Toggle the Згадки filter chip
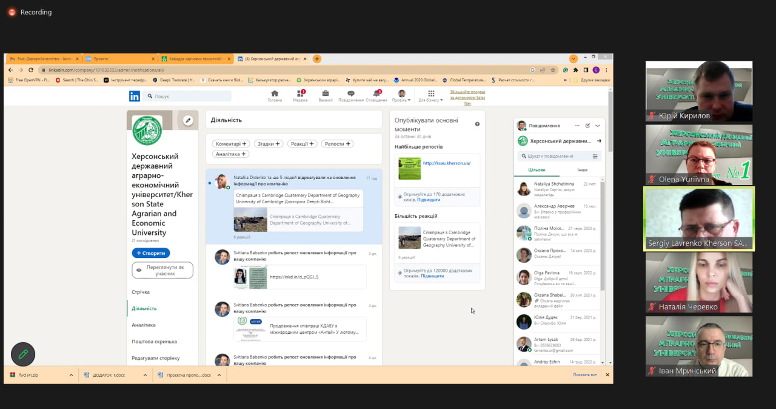Screen dimensions: 776x410 pos(269,144)
